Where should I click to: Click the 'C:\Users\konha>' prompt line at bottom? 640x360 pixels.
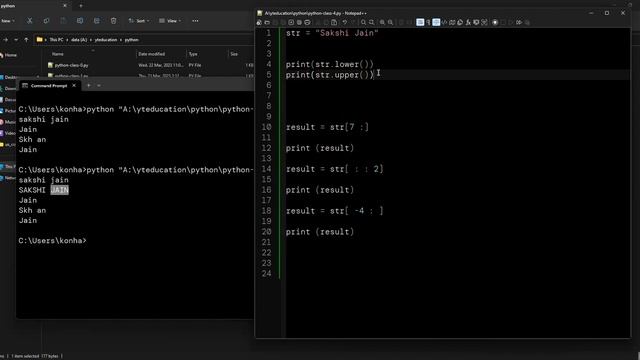point(52,241)
